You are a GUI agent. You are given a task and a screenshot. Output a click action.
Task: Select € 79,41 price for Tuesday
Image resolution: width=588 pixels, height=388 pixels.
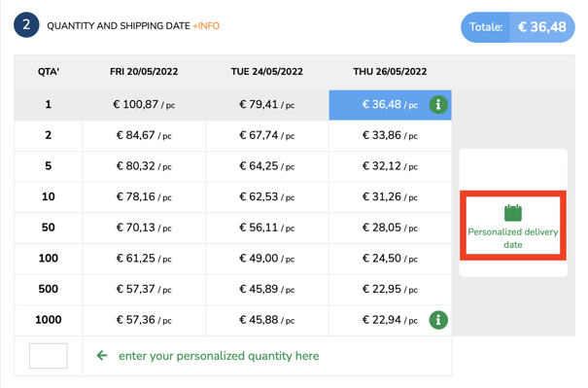coord(267,105)
